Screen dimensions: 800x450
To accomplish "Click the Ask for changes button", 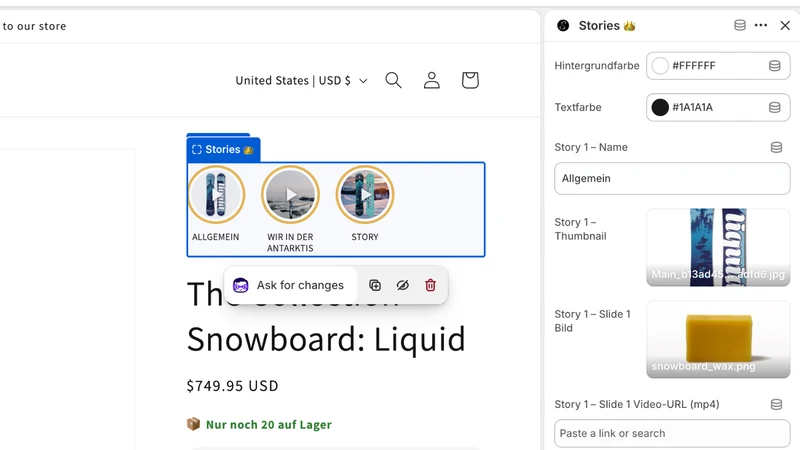I will coord(290,285).
